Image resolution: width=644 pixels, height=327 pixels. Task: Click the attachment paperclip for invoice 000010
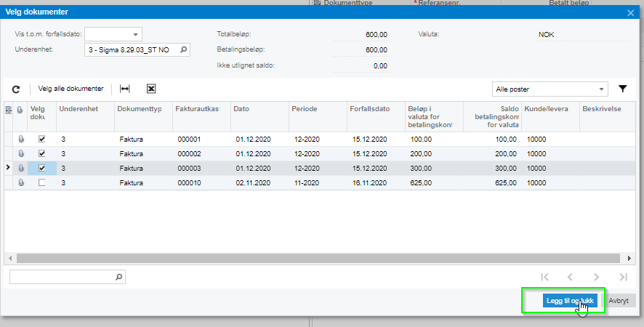coord(21,182)
